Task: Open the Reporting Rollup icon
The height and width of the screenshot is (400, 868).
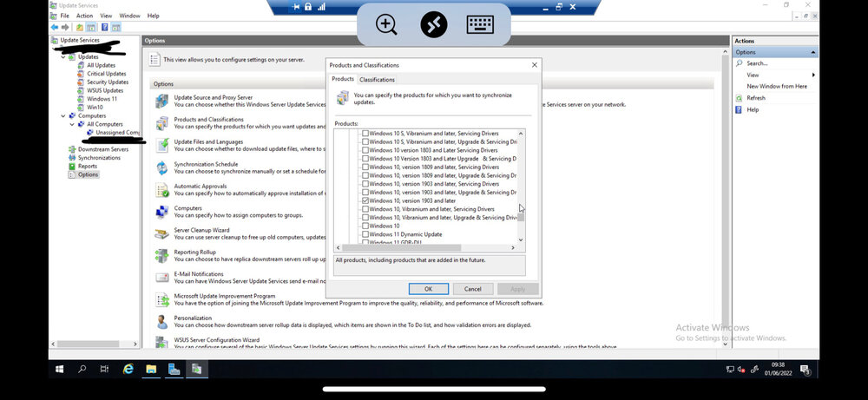Action: point(161,256)
